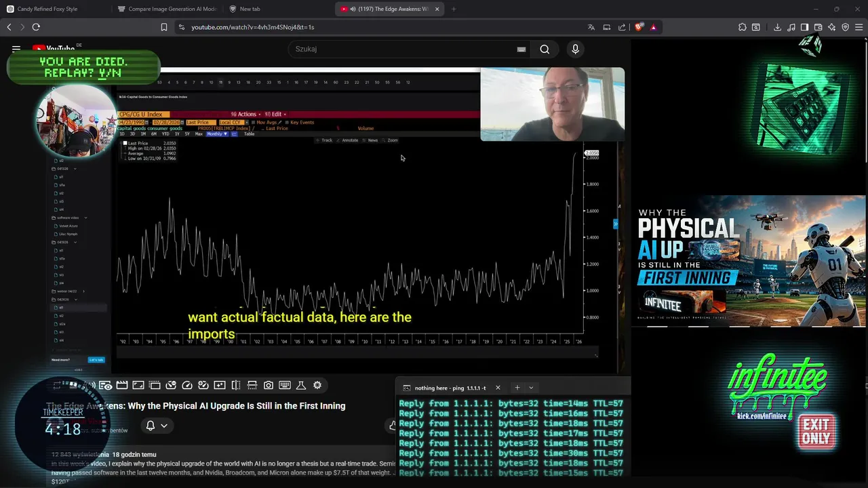This screenshot has height=488, width=868.
Task: Switch chart to Table view
Action: coord(250,134)
